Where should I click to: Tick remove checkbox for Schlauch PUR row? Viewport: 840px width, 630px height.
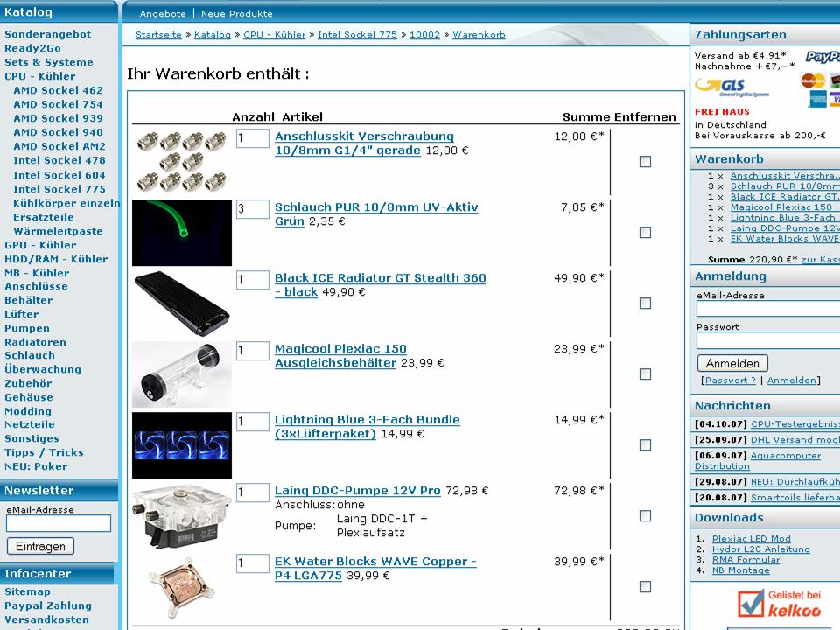click(645, 232)
